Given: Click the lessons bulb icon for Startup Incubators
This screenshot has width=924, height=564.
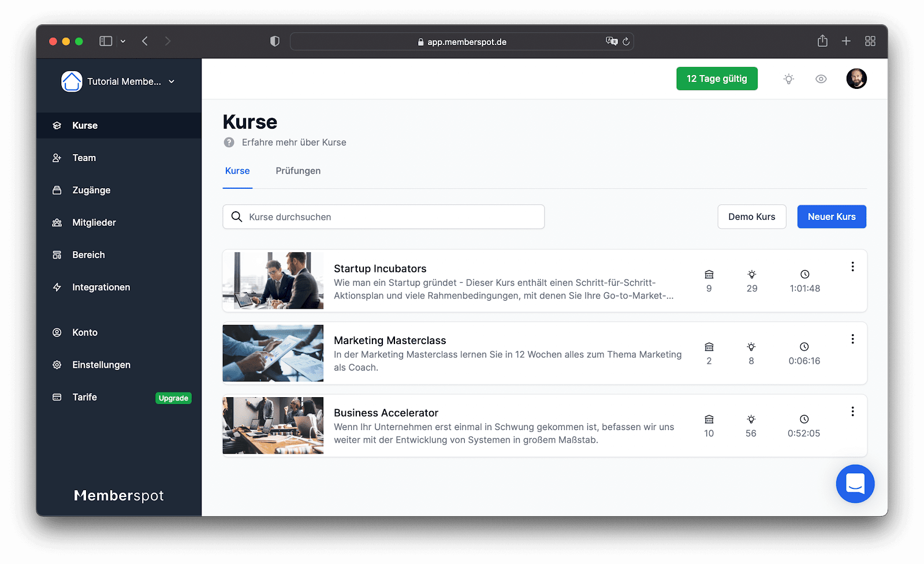Looking at the screenshot, I should pos(752,274).
